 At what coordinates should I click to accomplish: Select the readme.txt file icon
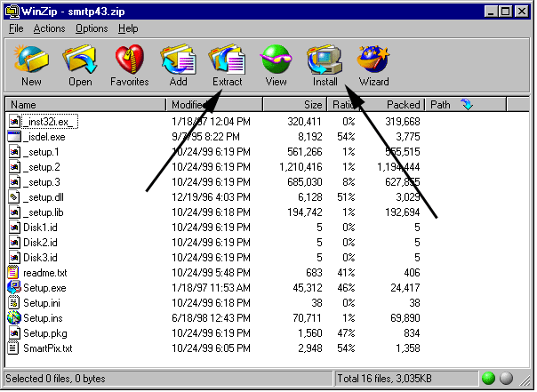(x=13, y=273)
